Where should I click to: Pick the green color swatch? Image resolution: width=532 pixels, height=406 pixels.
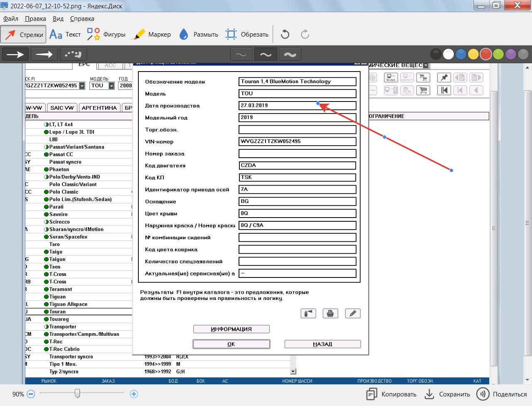coord(498,54)
